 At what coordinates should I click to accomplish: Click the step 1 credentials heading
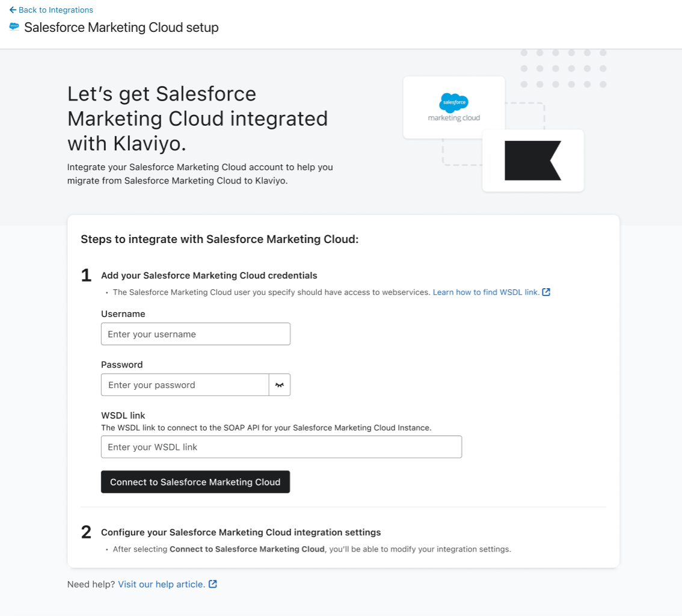pyautogui.click(x=209, y=276)
